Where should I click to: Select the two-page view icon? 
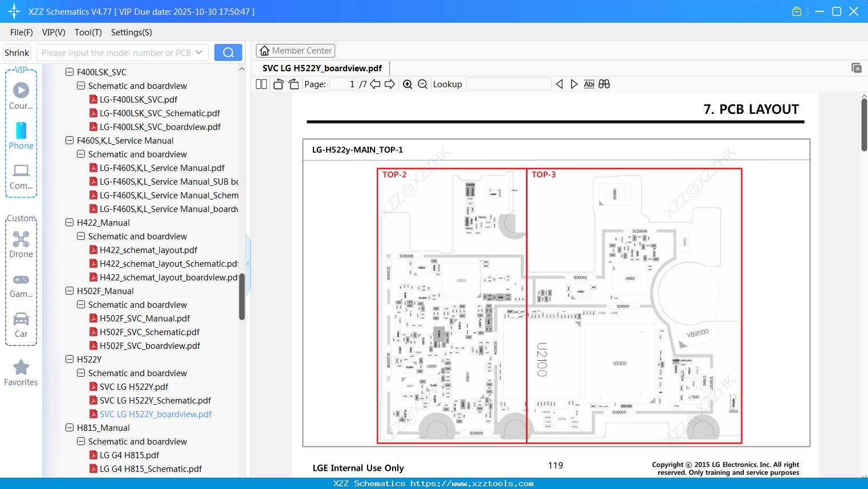[260, 84]
